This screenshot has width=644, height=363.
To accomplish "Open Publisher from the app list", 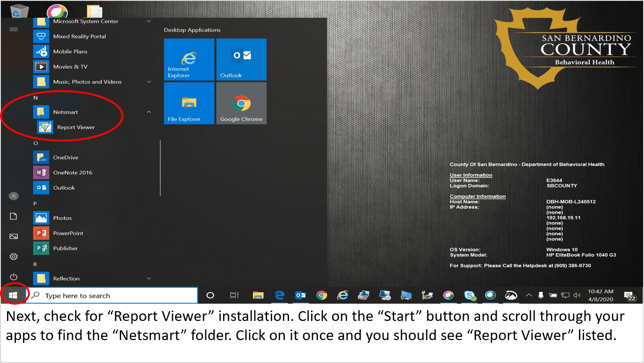I will 65,248.
